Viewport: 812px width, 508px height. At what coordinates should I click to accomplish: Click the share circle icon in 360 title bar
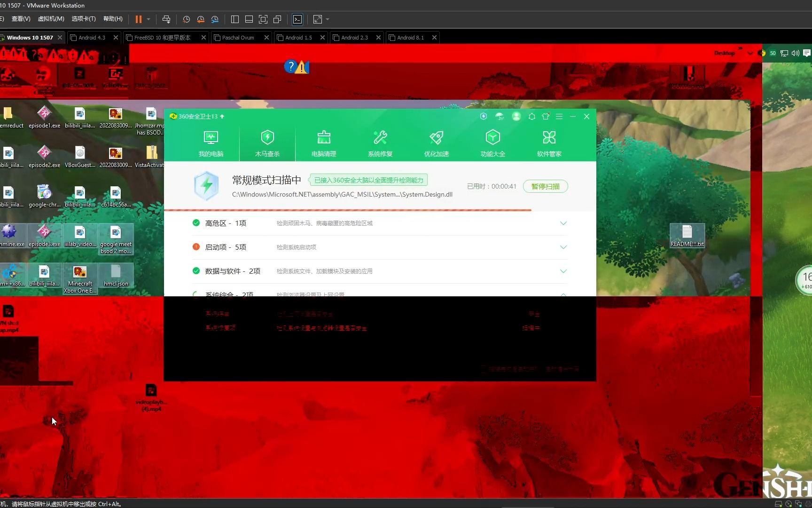pyautogui.click(x=532, y=116)
